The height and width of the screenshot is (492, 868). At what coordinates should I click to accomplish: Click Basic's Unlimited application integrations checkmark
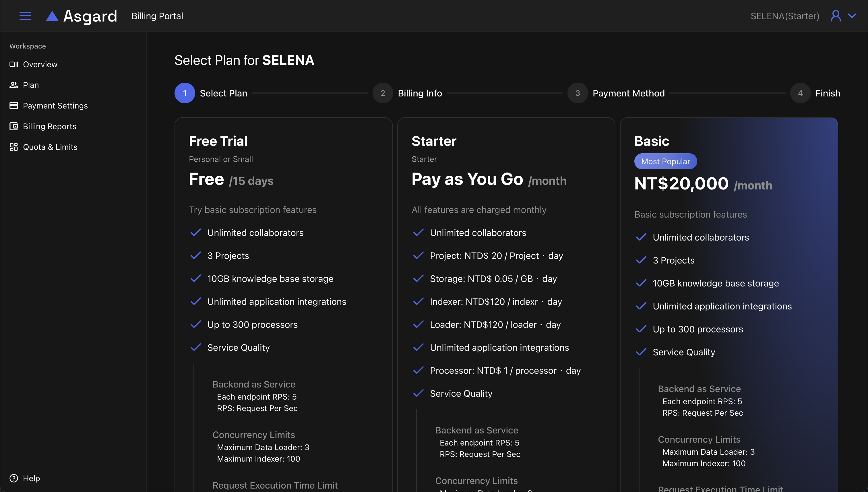[641, 306]
